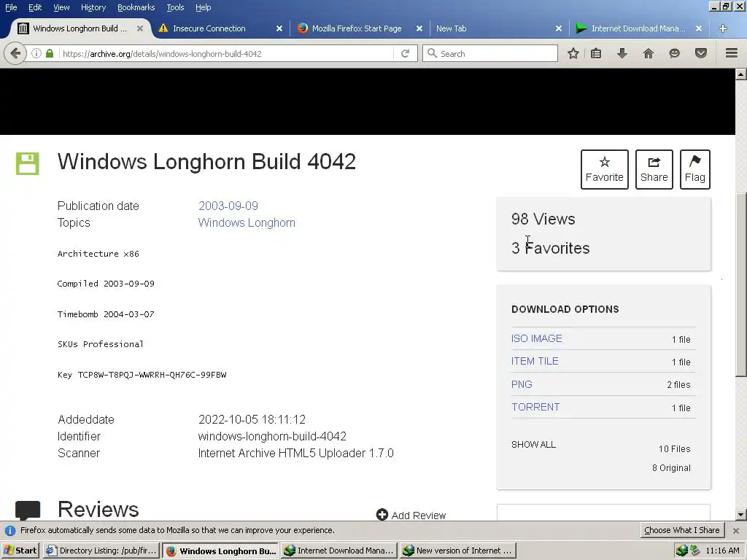The height and width of the screenshot is (560, 747).
Task: Open the File menu
Action: [11, 7]
